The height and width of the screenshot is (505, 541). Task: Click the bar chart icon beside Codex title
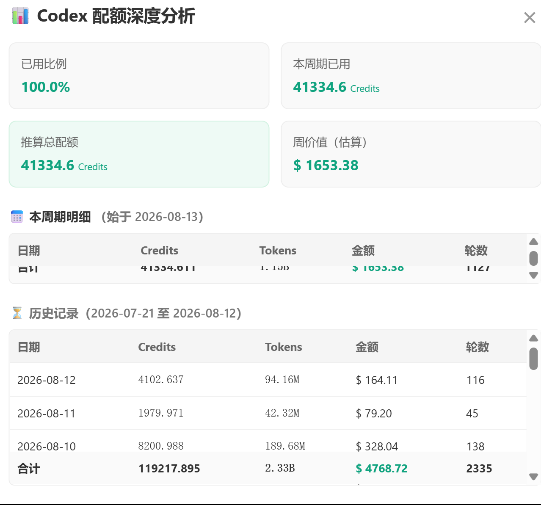point(20,16)
